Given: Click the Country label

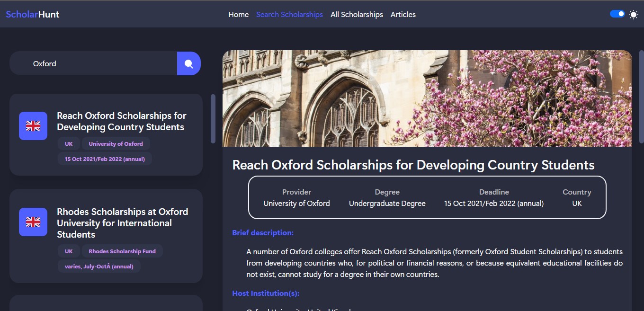Looking at the screenshot, I should [x=577, y=192].
